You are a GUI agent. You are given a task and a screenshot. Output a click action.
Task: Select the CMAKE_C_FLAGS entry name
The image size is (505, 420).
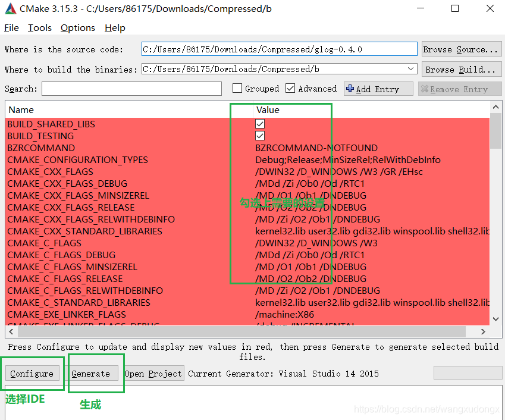click(x=45, y=243)
